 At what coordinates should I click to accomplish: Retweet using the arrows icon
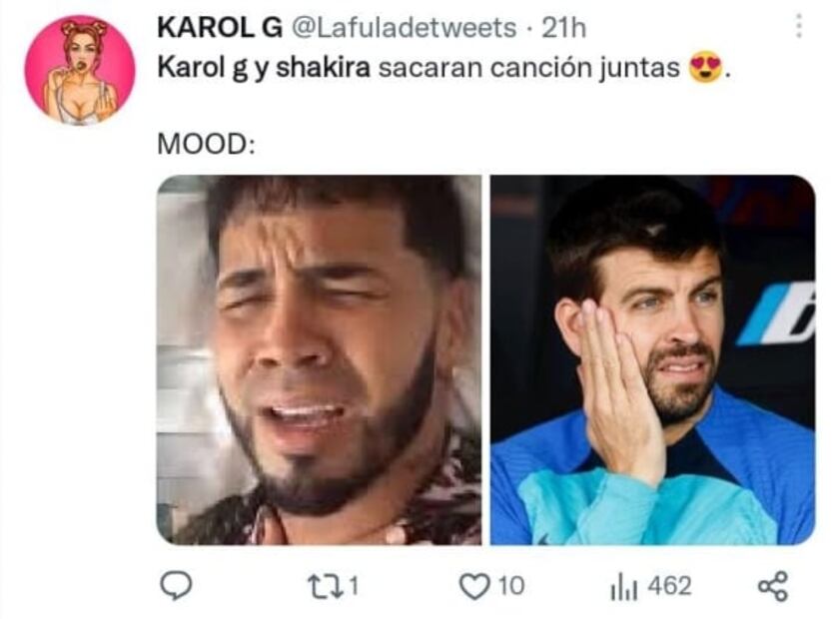(325, 586)
